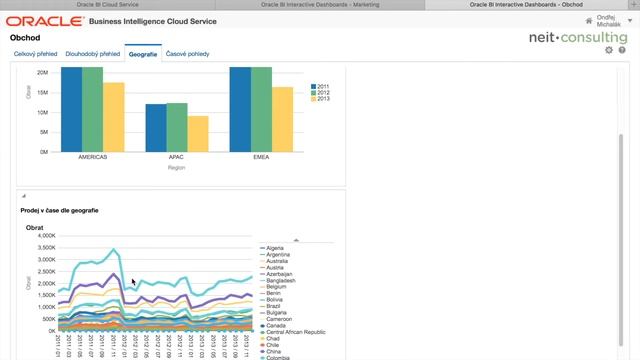Image resolution: width=640 pixels, height=360 pixels.
Task: Click the 2011 legend color swatch
Action: point(313,87)
